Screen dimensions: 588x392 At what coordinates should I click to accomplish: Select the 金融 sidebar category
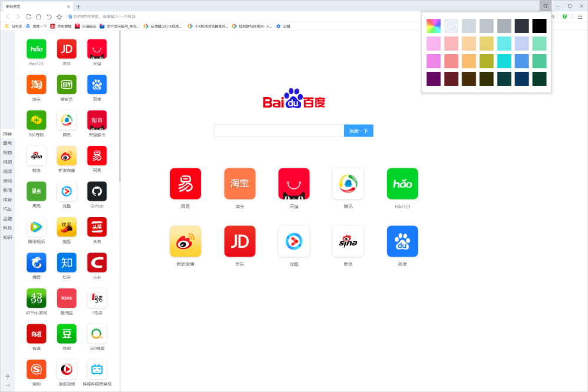click(x=8, y=218)
